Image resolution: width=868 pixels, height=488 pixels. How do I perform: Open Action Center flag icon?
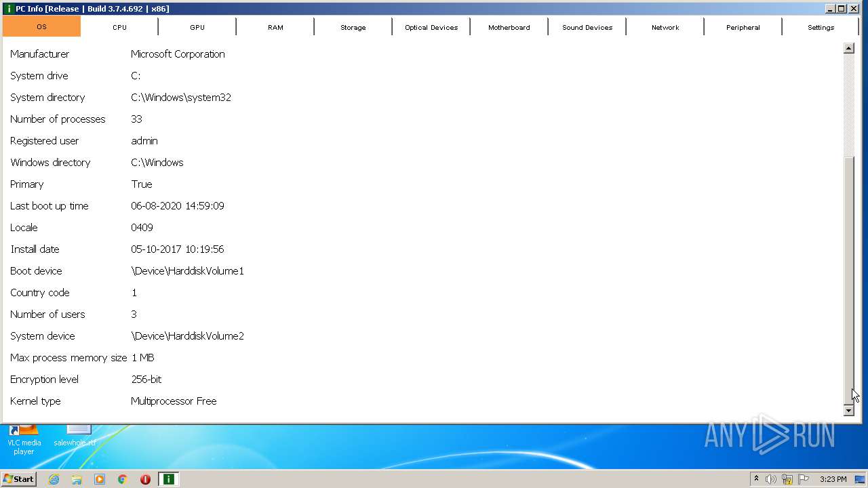pos(804,479)
